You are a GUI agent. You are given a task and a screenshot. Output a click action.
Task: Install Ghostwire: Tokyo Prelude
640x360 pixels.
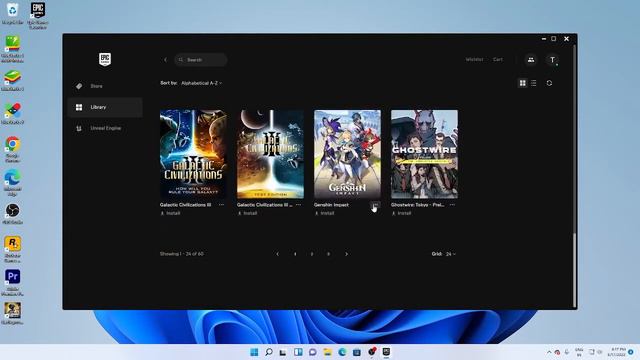click(x=402, y=213)
